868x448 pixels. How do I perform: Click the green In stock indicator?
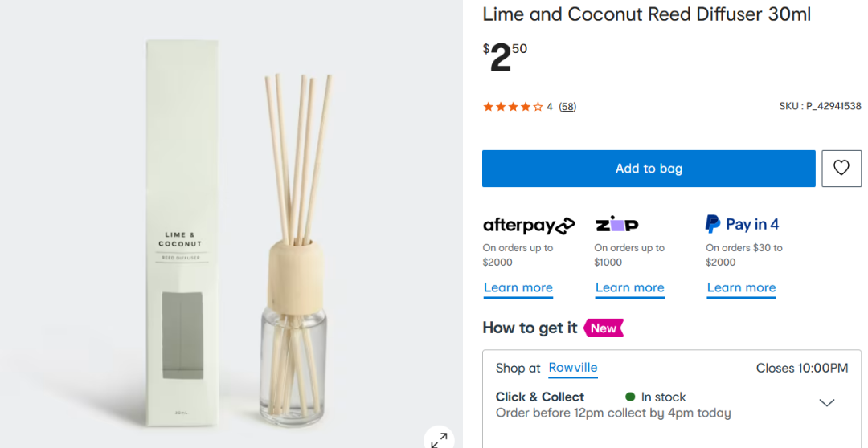coord(630,397)
